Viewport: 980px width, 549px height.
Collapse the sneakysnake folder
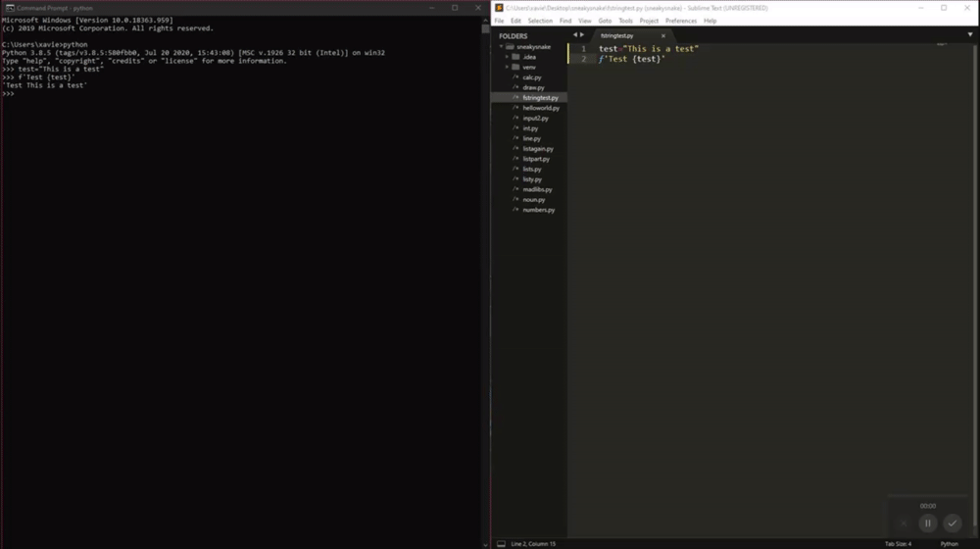(x=501, y=46)
